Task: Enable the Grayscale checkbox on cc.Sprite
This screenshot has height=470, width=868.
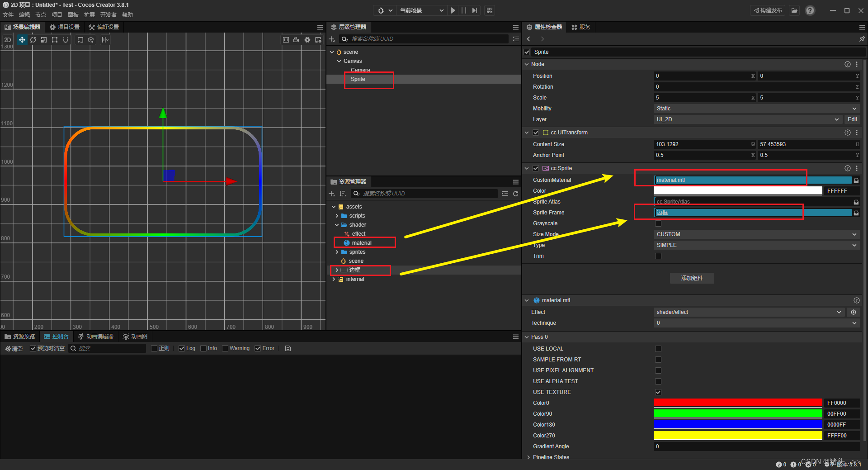Action: click(x=658, y=223)
